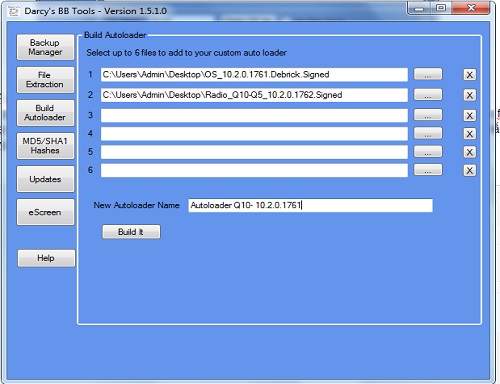The image size is (500, 384).
Task: Check for Updates
Action: click(45, 179)
